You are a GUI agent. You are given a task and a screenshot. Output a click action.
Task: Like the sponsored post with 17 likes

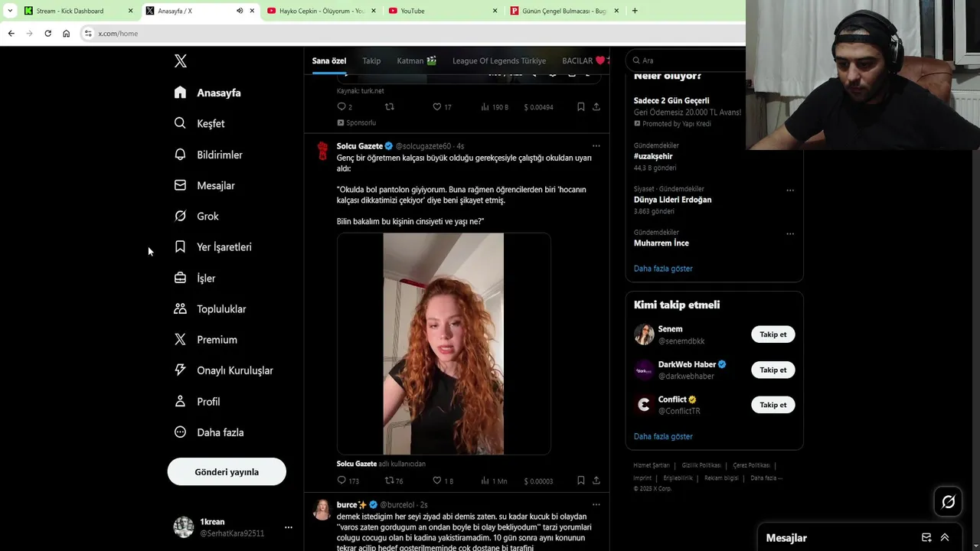(437, 106)
